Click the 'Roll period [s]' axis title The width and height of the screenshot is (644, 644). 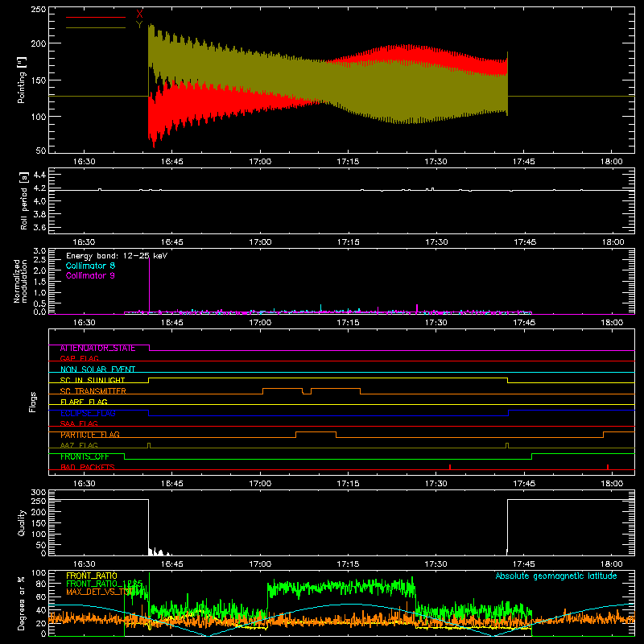24,200
